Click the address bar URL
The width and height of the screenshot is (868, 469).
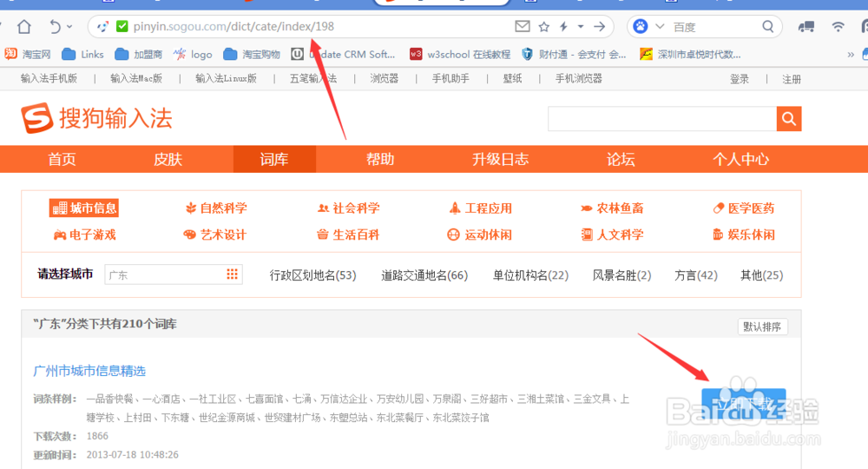pyautogui.click(x=233, y=26)
